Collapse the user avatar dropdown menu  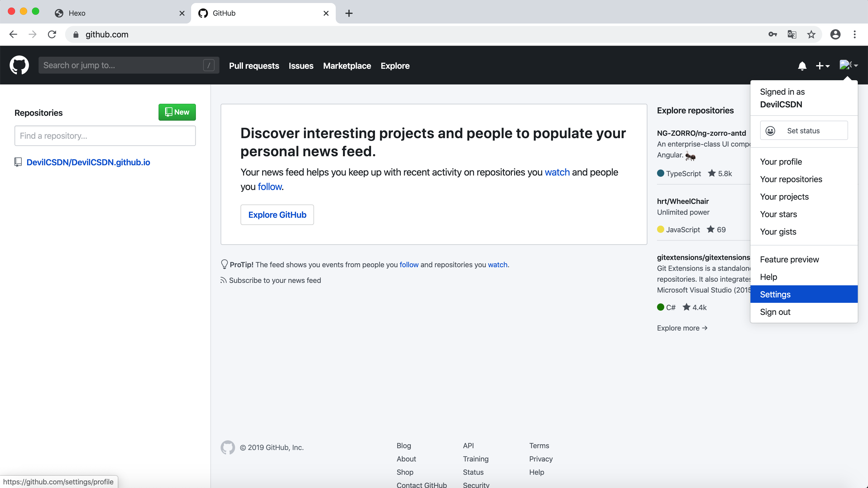point(848,65)
